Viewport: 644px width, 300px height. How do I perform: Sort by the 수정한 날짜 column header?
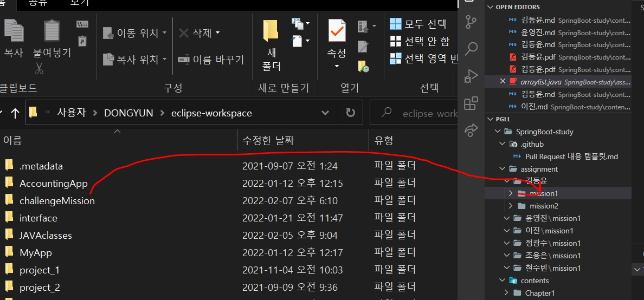[302, 141]
